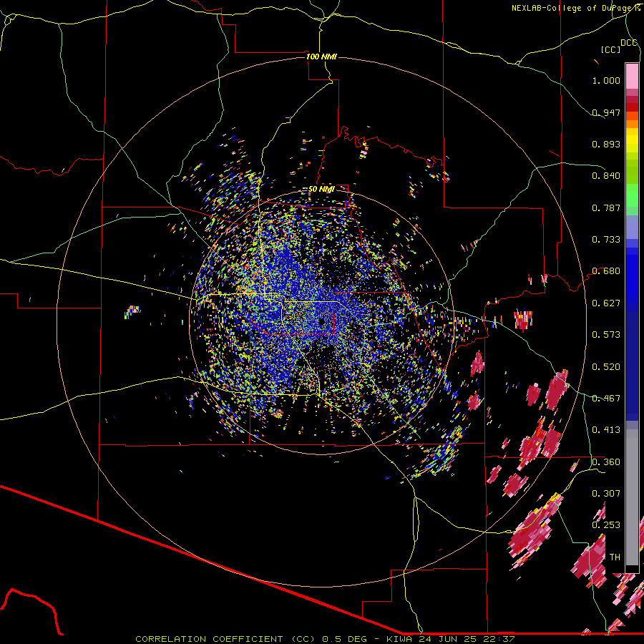Click the 0.627 scale value
The height and width of the screenshot is (644, 644).
[606, 303]
